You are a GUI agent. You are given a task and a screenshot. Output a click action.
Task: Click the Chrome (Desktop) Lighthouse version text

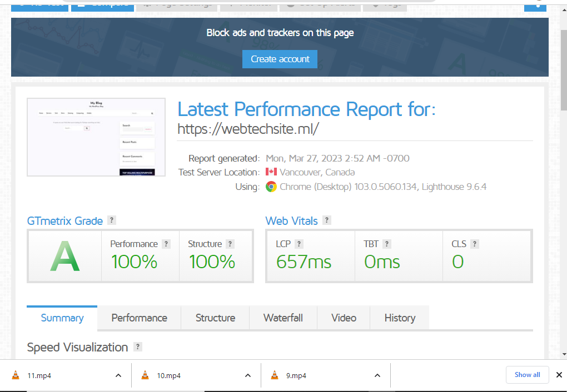tap(383, 187)
